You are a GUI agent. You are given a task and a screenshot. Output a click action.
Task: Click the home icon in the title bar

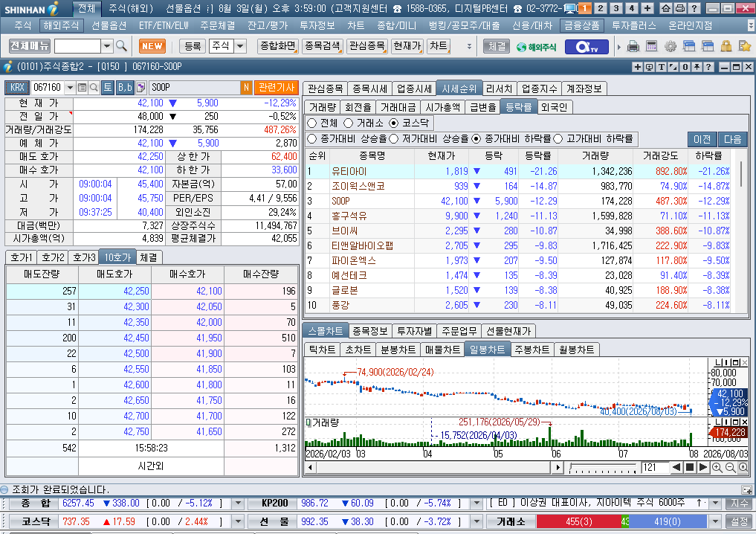pyautogui.click(x=666, y=8)
